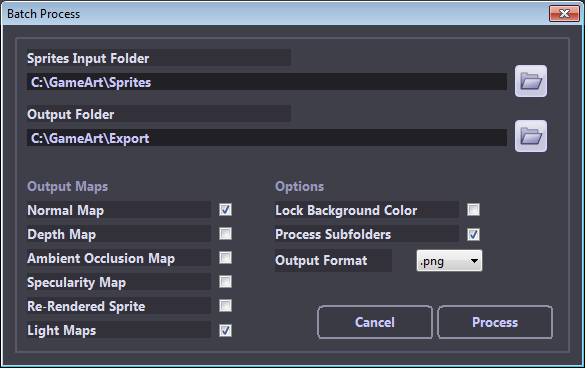
Task: Uncheck the Normal Map checkbox
Action: [225, 210]
